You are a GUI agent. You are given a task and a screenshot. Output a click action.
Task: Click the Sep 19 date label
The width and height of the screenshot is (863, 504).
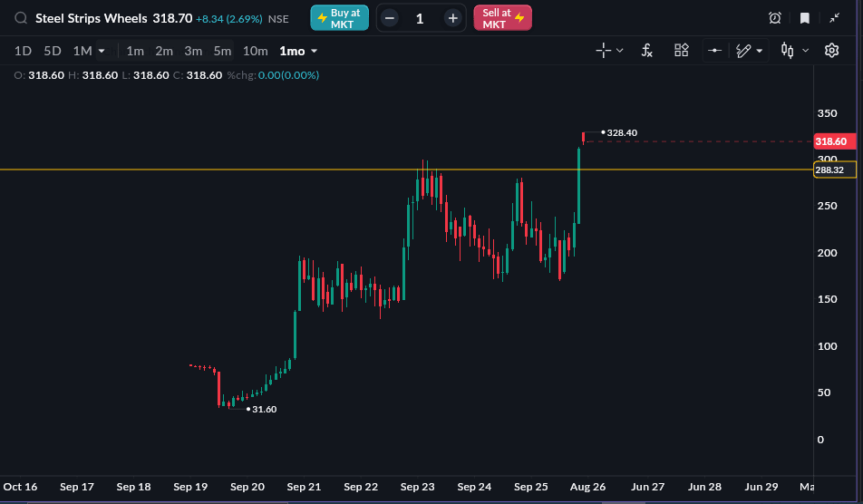(x=190, y=487)
